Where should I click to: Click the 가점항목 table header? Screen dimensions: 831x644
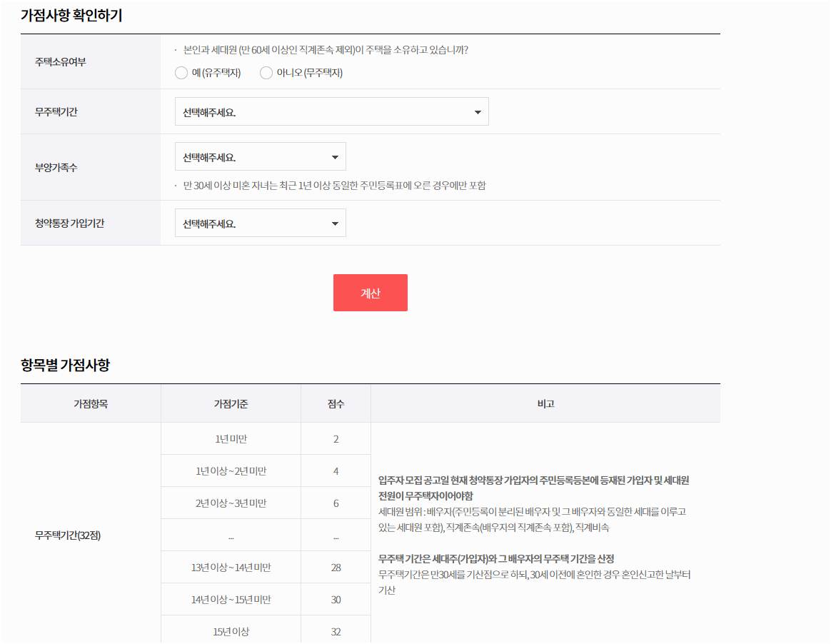coord(91,403)
